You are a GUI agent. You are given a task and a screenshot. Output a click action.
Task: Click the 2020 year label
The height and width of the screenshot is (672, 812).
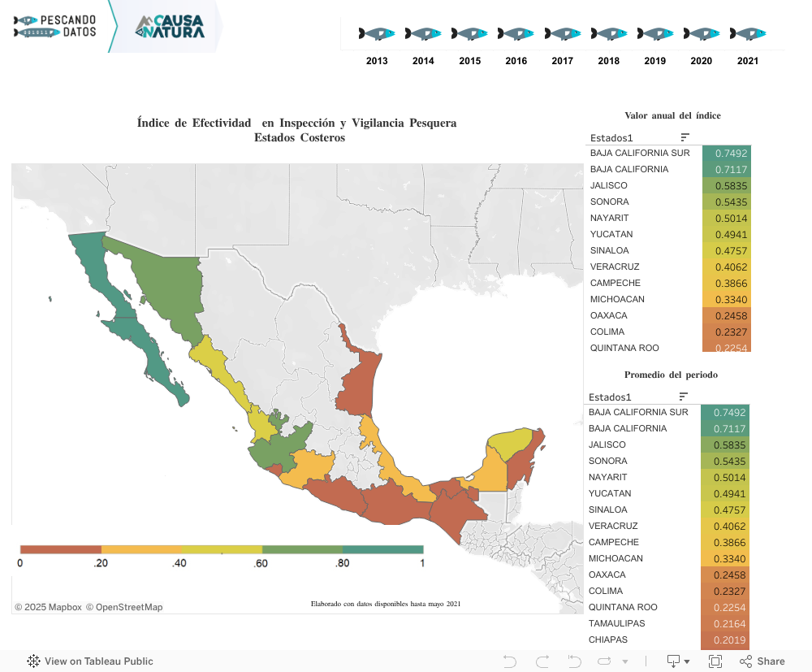[x=702, y=61]
